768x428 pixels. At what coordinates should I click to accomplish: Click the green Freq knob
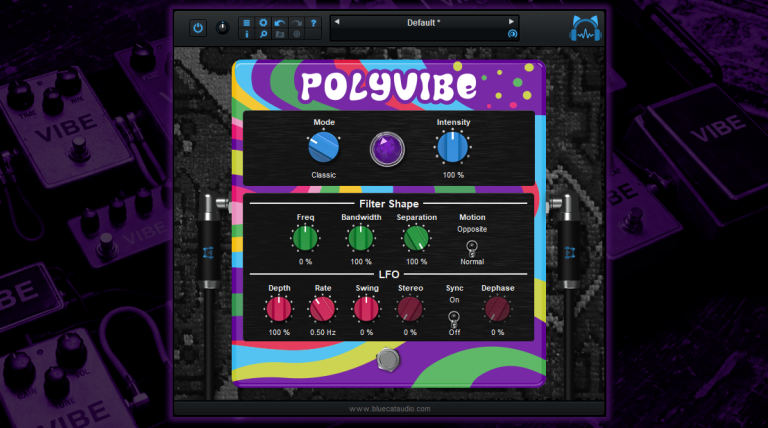(x=305, y=238)
